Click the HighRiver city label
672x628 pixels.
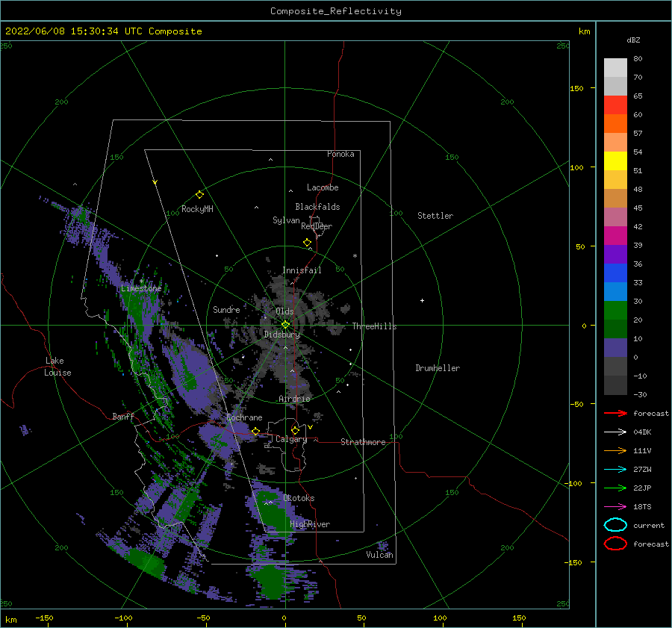[310, 524]
